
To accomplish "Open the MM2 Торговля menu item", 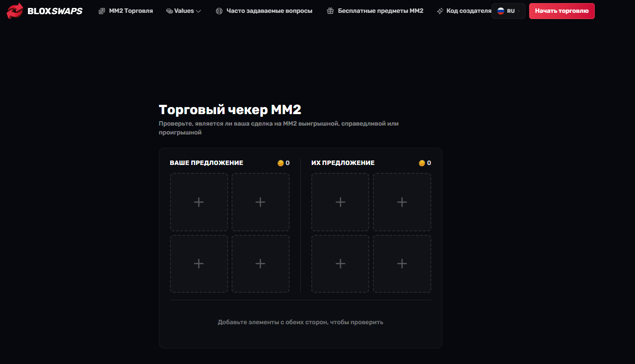I will [131, 11].
